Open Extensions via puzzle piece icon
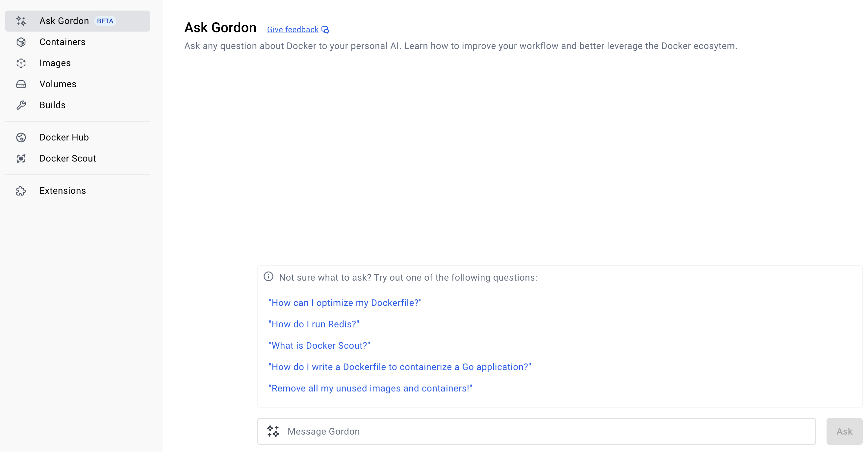This screenshot has width=868, height=452. click(x=21, y=190)
